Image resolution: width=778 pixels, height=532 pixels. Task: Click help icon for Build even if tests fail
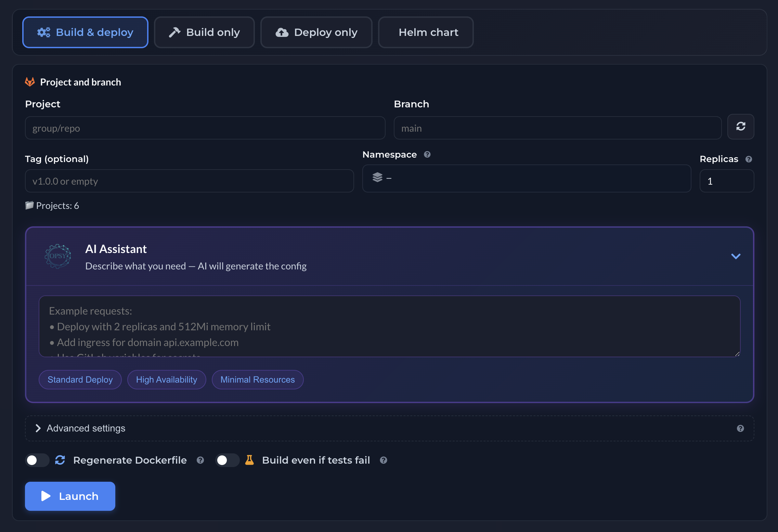click(384, 460)
